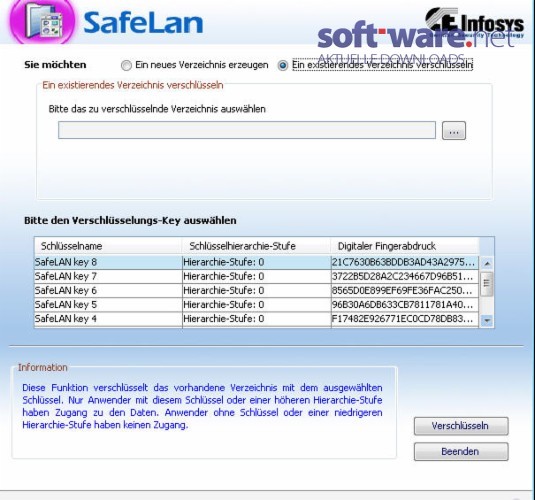Click the key list scrollbar thumb
The image size is (535, 500).
click(487, 284)
